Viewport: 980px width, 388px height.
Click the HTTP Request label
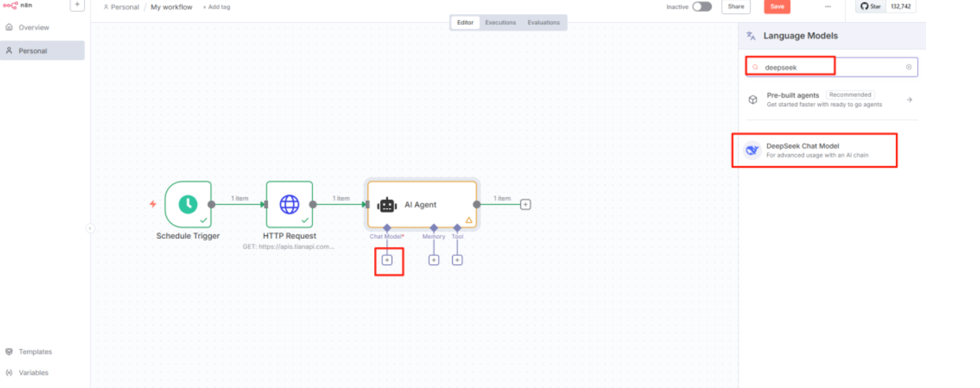[289, 236]
